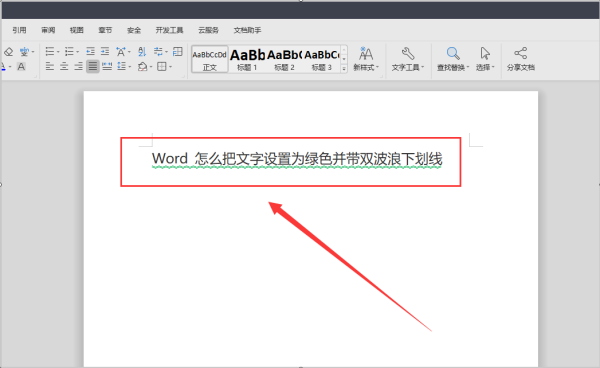
Task: Align the text to the left
Action: [x=50, y=67]
